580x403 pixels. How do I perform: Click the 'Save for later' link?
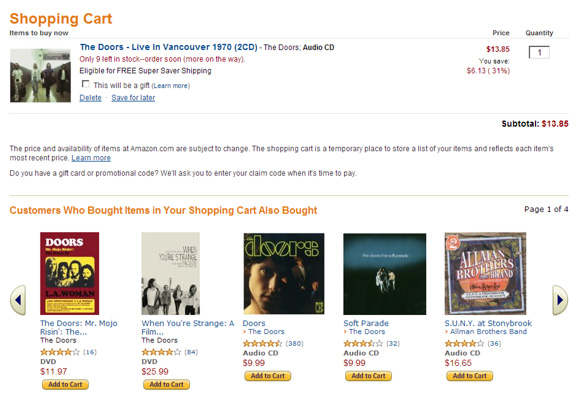(x=133, y=98)
